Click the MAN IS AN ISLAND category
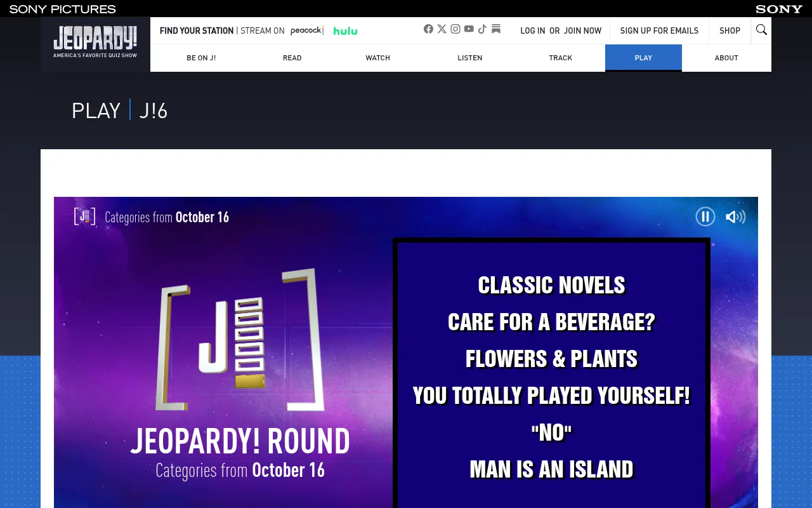 552,469
